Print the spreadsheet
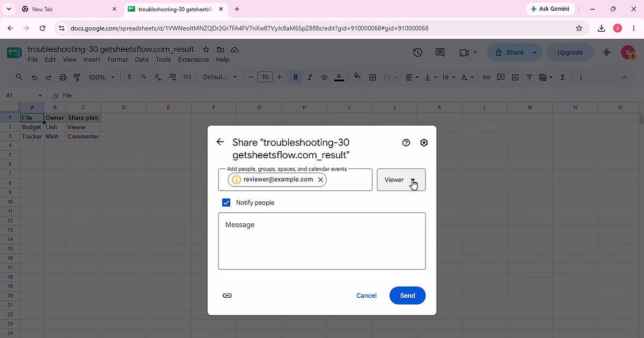 pos(63,77)
